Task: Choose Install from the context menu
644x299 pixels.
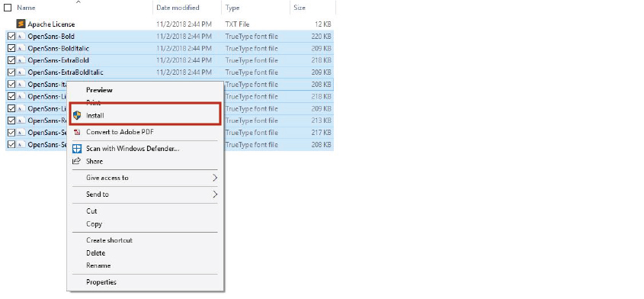Action: click(95, 116)
